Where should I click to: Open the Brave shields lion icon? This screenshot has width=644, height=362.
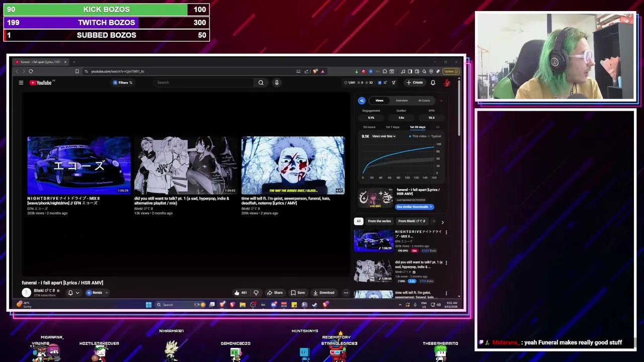(315, 71)
